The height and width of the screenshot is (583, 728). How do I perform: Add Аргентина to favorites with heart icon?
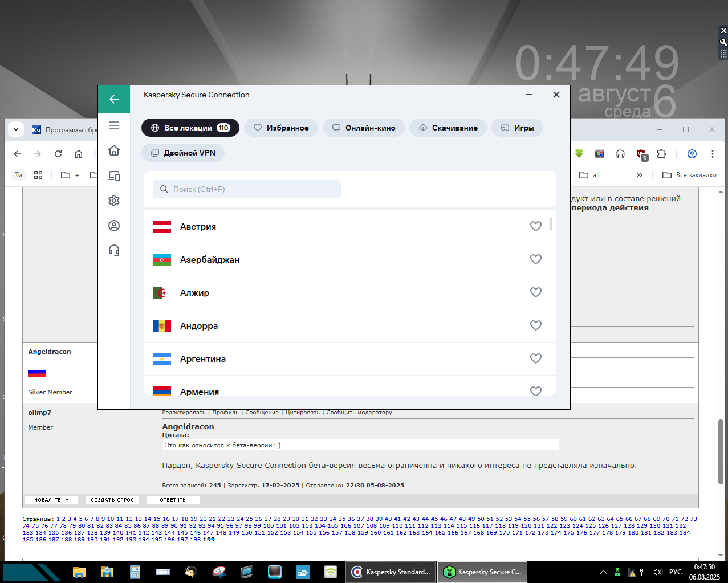[x=536, y=358]
